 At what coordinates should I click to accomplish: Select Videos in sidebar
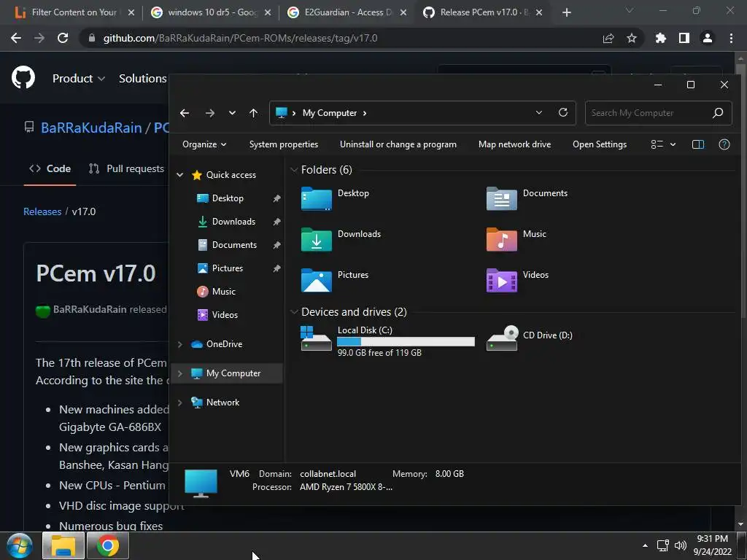tap(225, 315)
